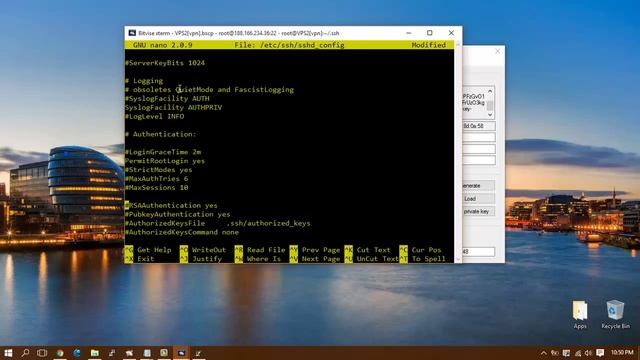Click the terminal window's scrollbar up arrow
Viewport: 640px width, 360px height.
[458, 44]
